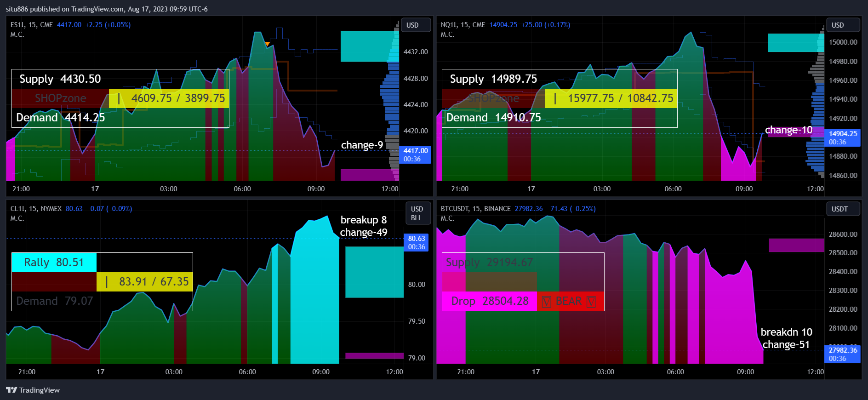Click the +2.25 (+0.05%) change value on ES1!

pyautogui.click(x=108, y=25)
